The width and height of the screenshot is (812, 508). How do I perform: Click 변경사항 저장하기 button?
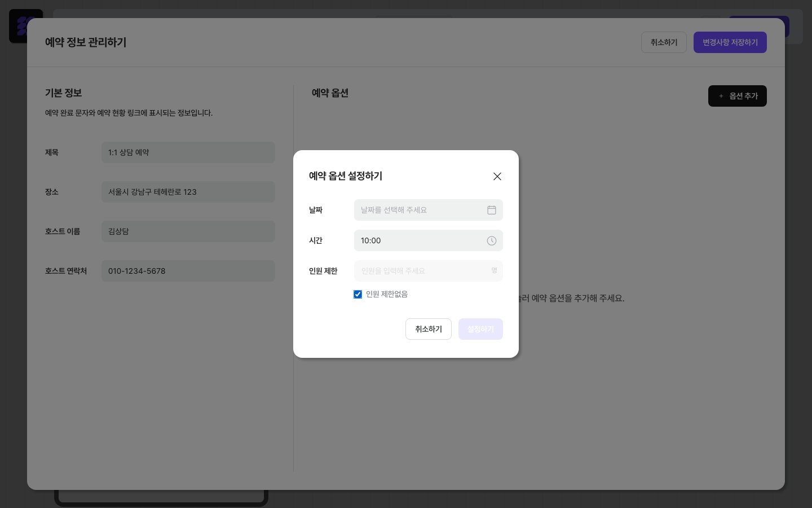[x=730, y=42]
